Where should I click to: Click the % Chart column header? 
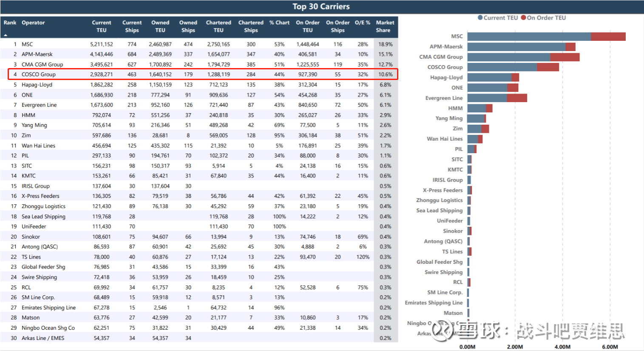tap(279, 23)
